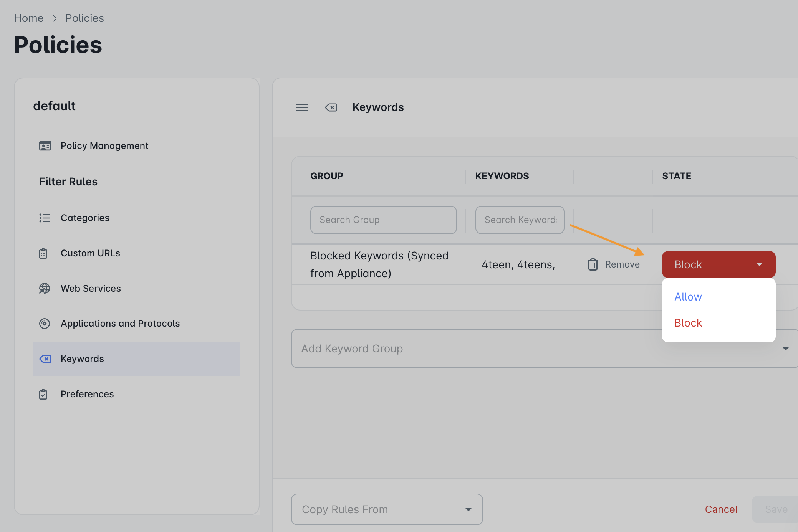Viewport: 798px width, 532px height.
Task: Follow the Policies breadcrumb link
Action: [84, 18]
